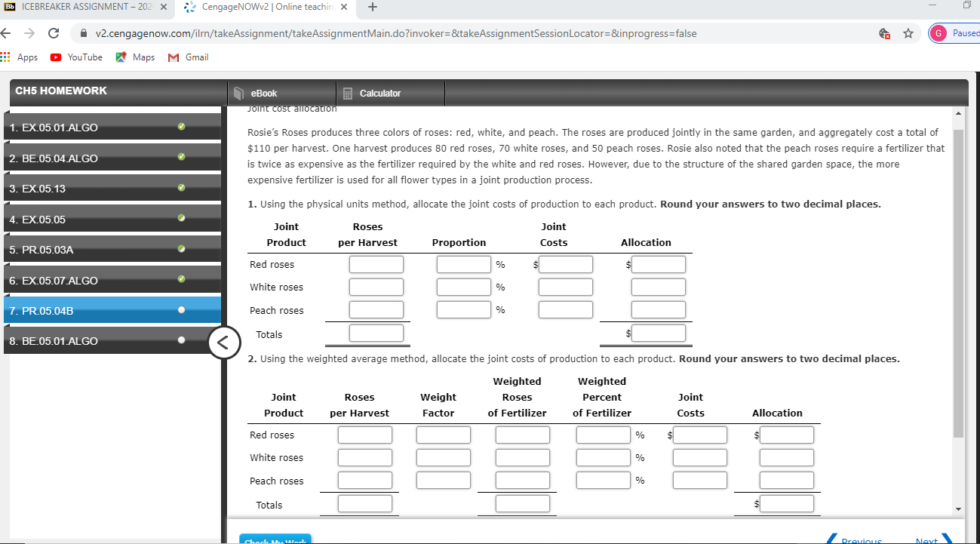The width and height of the screenshot is (980, 544).
Task: Bookmark this page with the star icon
Action: coord(908,33)
